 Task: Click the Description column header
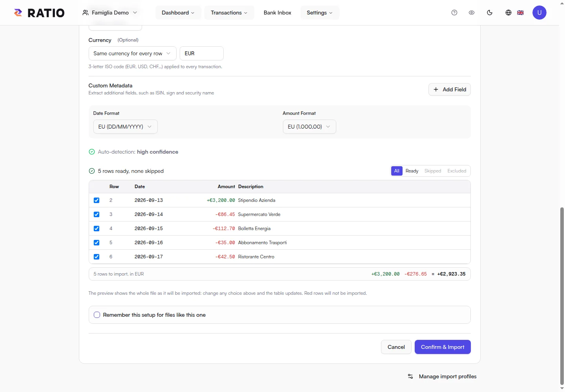click(251, 187)
